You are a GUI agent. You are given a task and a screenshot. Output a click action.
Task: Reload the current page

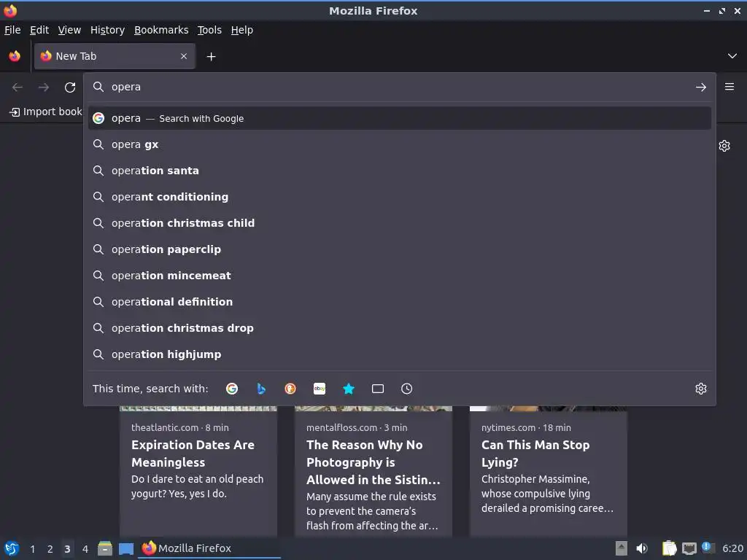[x=70, y=87]
